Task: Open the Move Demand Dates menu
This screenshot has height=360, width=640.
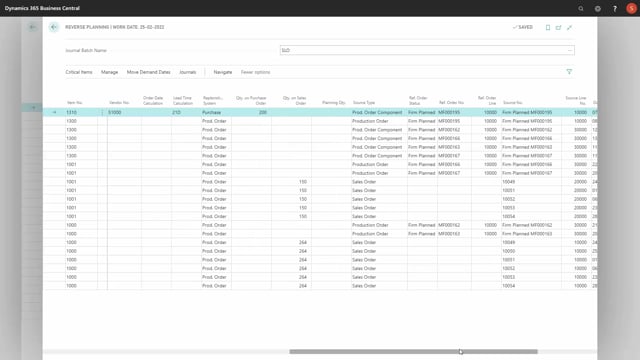Action: point(148,72)
